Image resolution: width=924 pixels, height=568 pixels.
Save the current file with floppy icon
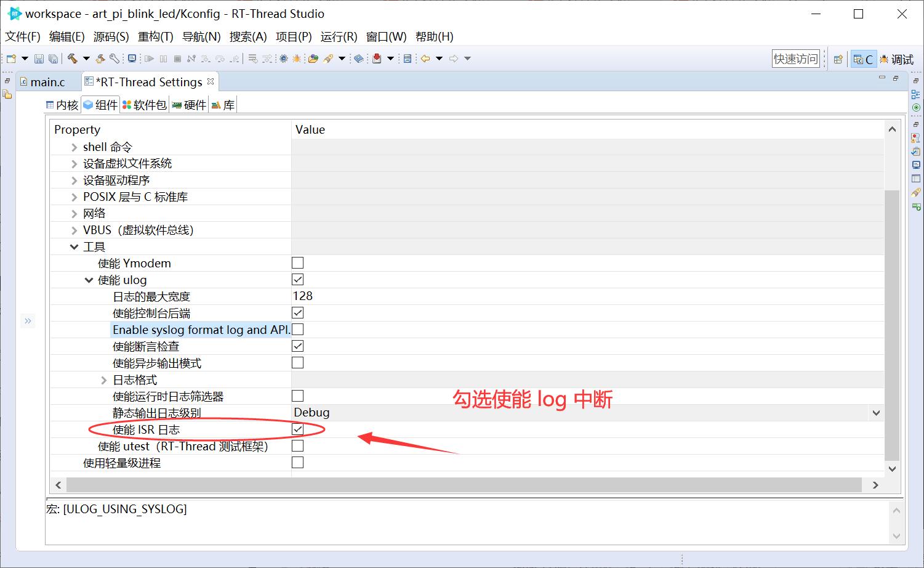tap(39, 59)
